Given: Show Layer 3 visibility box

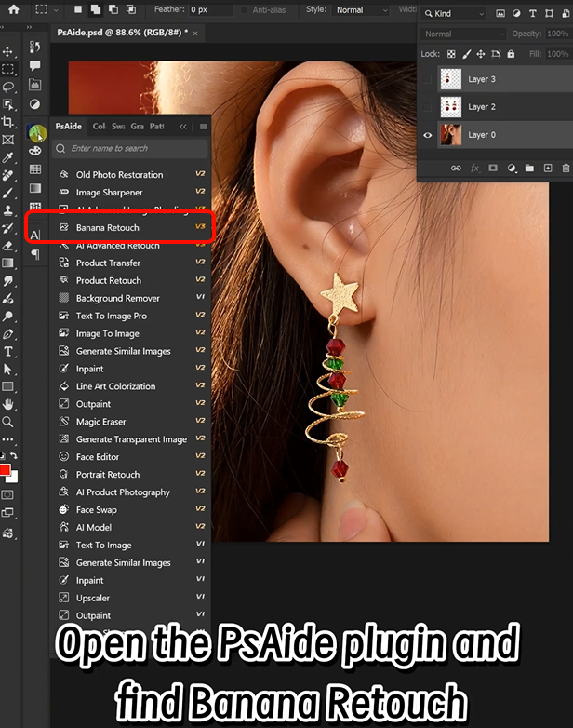Looking at the screenshot, I should click(x=427, y=79).
